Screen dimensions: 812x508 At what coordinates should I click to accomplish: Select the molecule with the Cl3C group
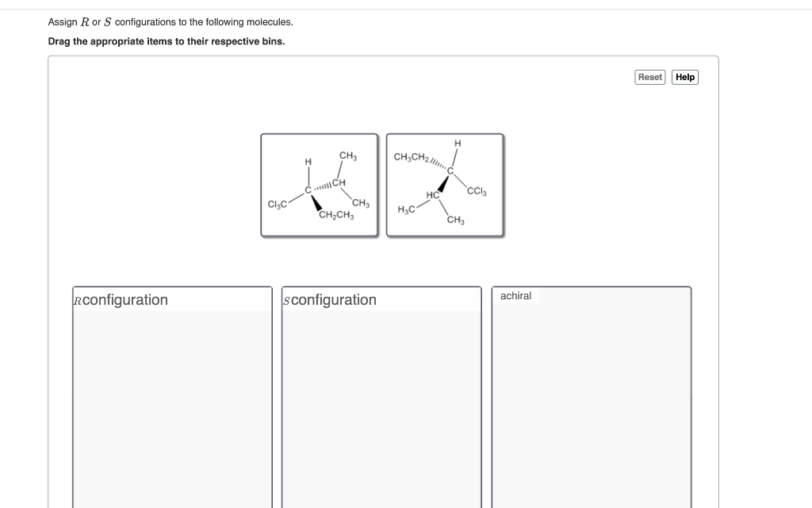coord(319,184)
